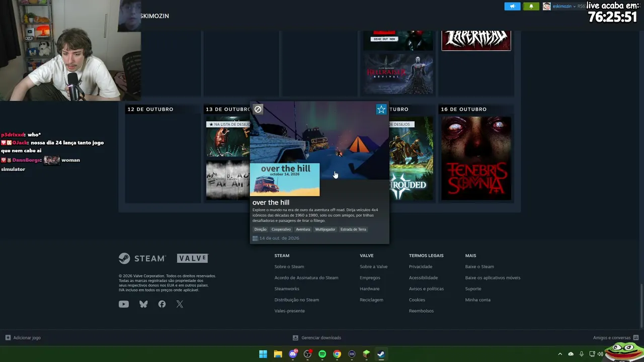Click the 16 DE OUTUBRO date header
This screenshot has width=644, height=362.
click(x=464, y=109)
